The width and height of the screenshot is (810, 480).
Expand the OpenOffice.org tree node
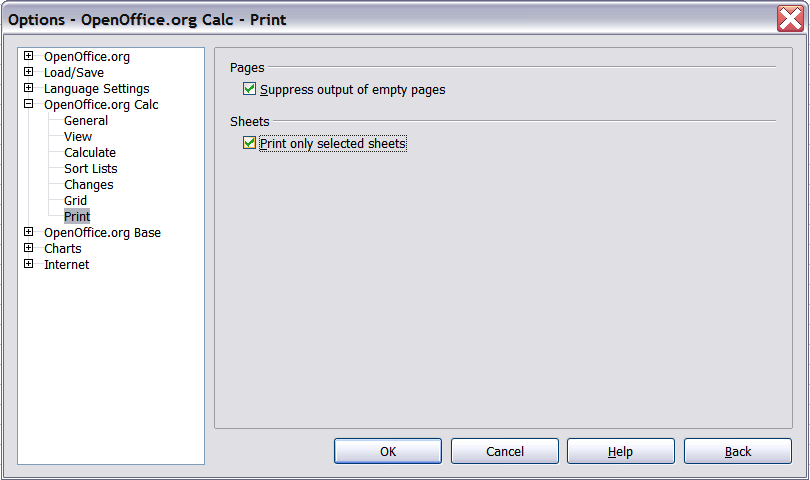point(29,57)
